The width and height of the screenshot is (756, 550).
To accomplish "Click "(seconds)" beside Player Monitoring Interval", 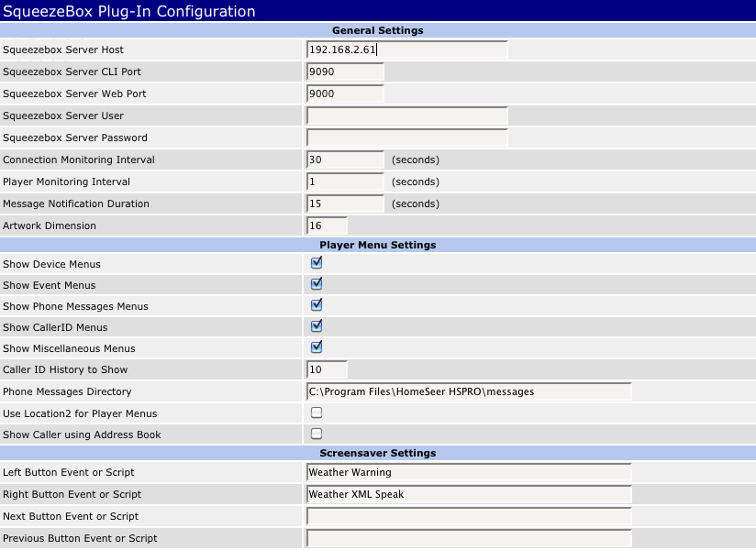I will point(416,182).
